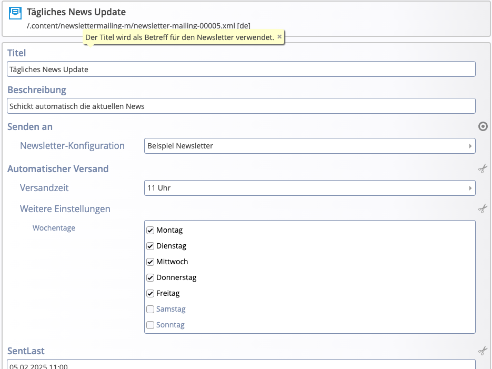Click the Wochentage label

click(x=54, y=228)
